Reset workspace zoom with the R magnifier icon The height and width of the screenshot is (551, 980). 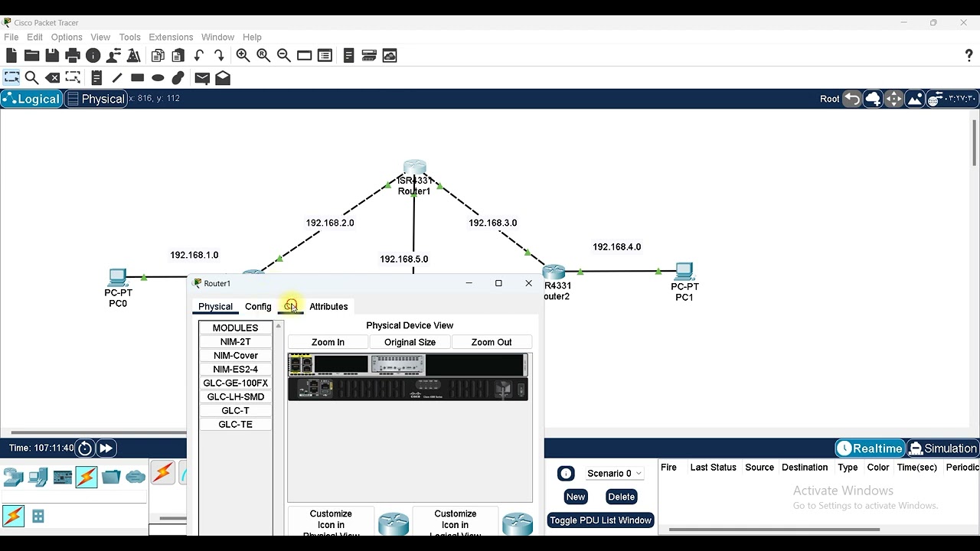click(263, 55)
